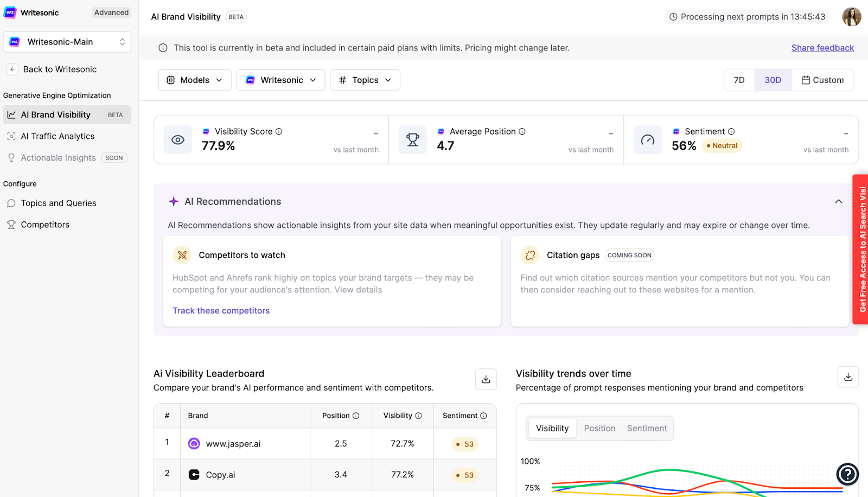Click the Copy.ai brand cell
This screenshot has height=497, width=868.
(x=245, y=475)
